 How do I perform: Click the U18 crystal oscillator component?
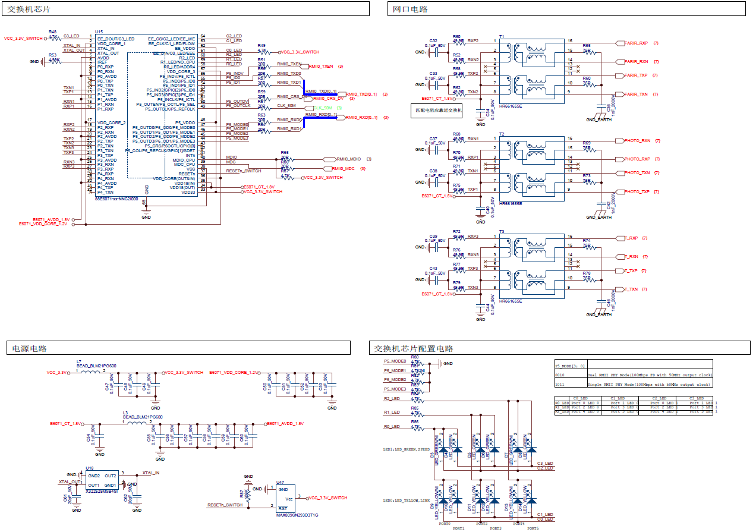point(102,480)
